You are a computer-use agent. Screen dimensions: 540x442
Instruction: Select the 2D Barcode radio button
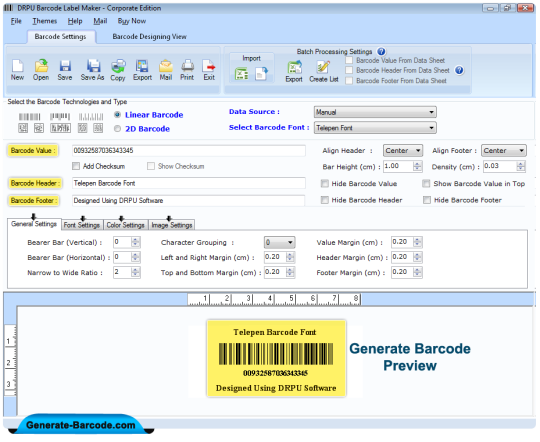[x=117, y=129]
